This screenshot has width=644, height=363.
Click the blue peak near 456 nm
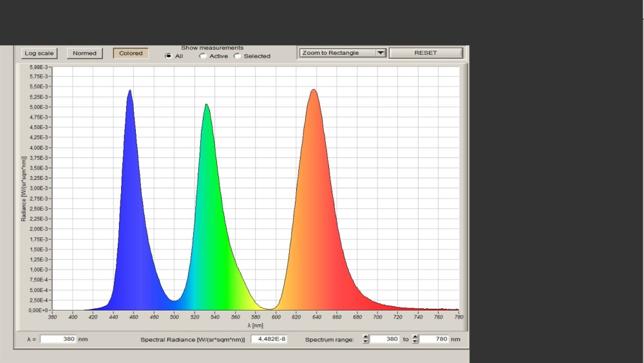click(130, 92)
